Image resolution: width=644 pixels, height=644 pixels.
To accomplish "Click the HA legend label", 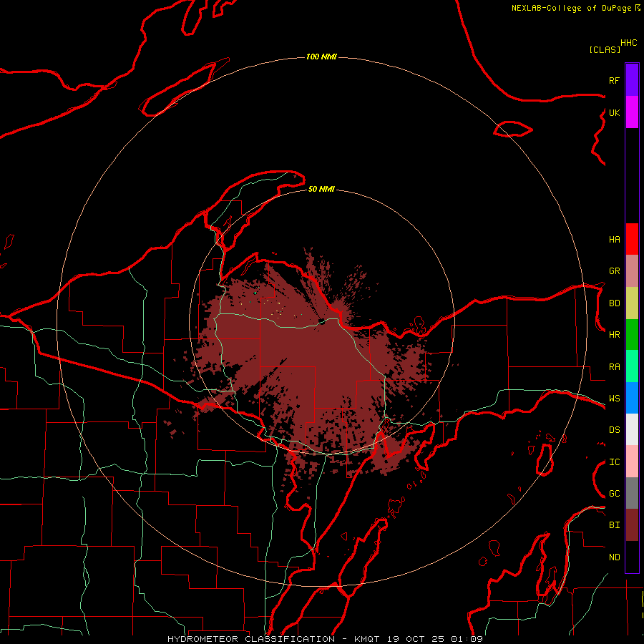I will click(614, 239).
